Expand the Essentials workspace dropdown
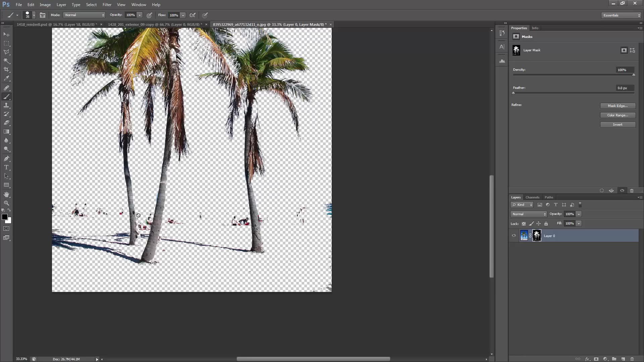The width and height of the screenshot is (644, 362). coord(621,15)
